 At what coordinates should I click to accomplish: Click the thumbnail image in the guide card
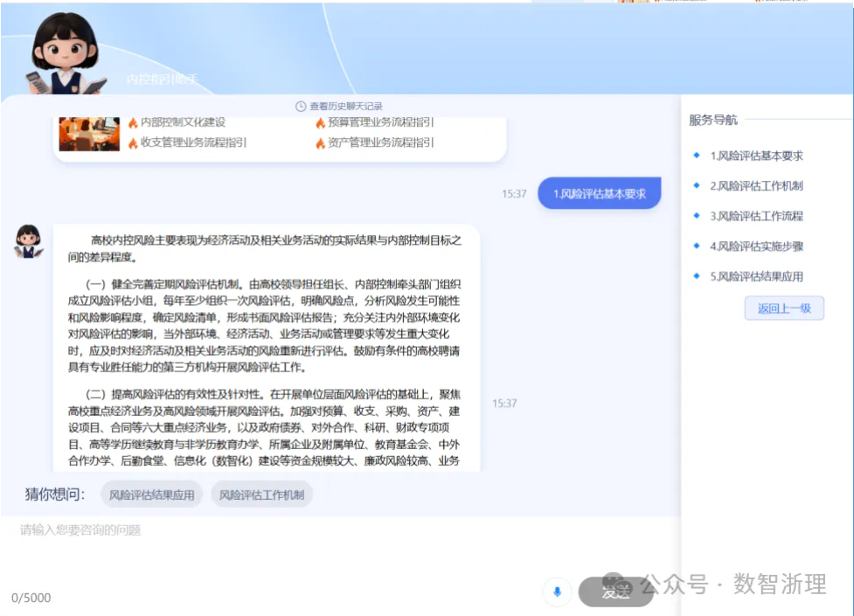[x=89, y=134]
